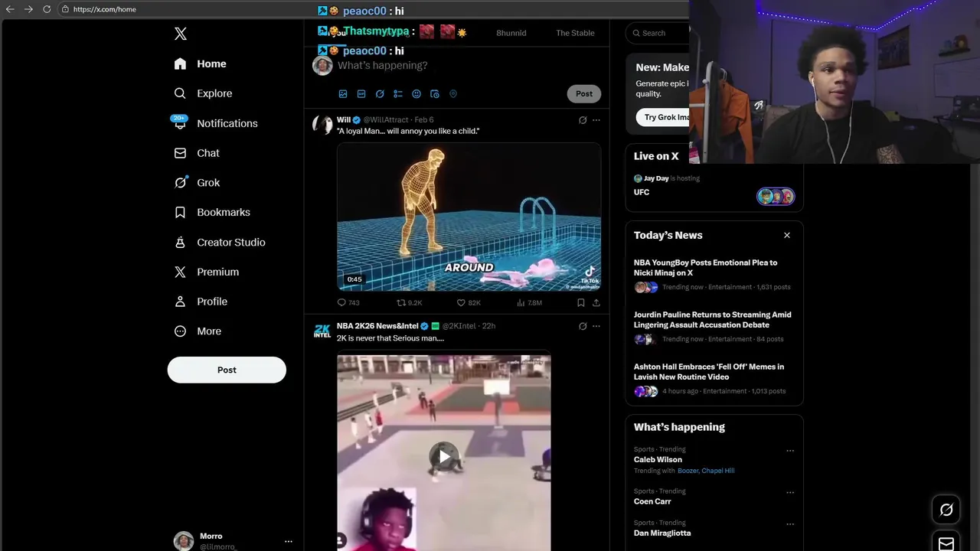This screenshot has height=551, width=980.
Task: Open Dan Miragliotta trending topic
Action: [x=662, y=533]
